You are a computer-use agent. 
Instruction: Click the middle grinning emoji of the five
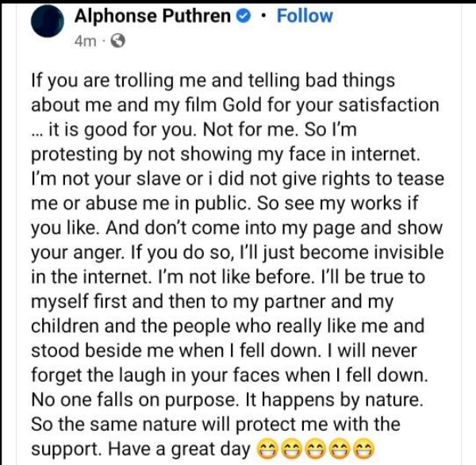317,449
